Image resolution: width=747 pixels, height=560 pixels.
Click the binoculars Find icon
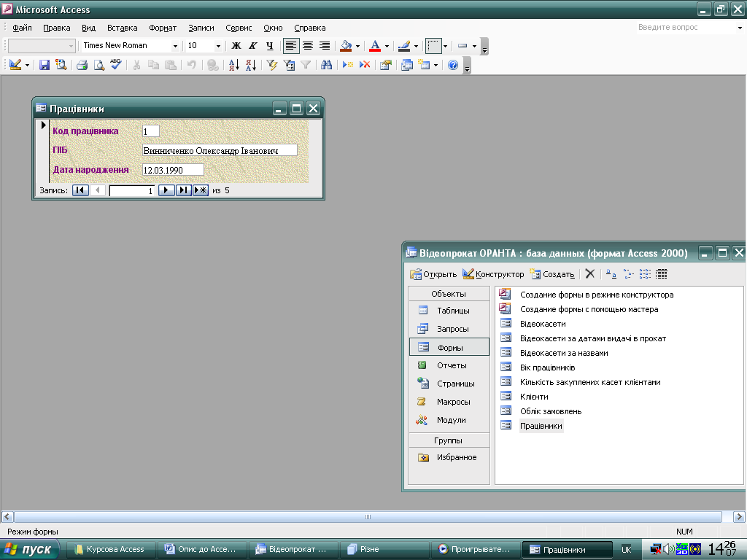326,65
